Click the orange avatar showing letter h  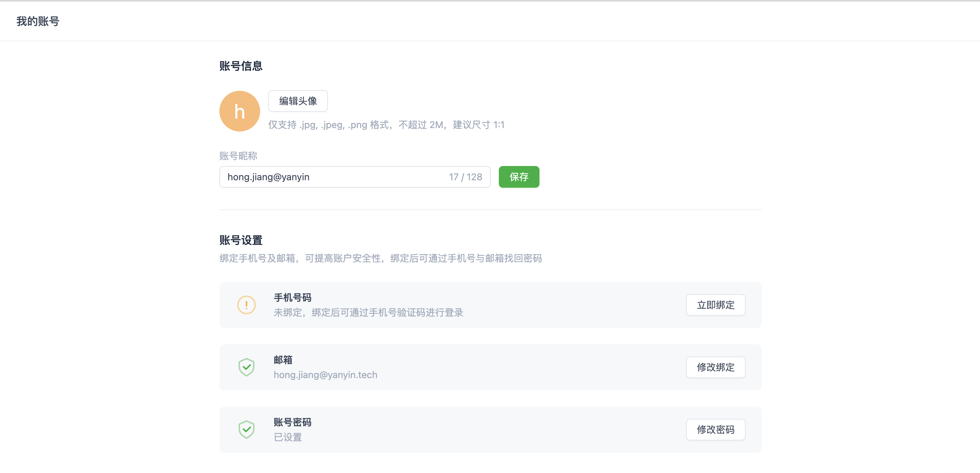239,111
